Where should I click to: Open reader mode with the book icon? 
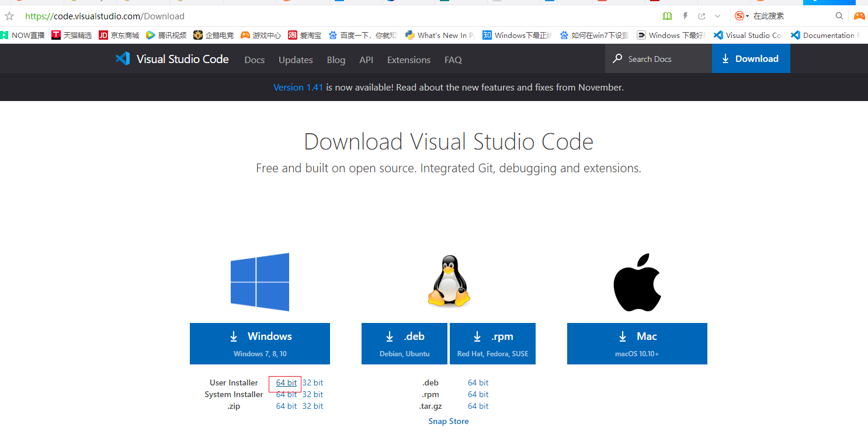668,16
